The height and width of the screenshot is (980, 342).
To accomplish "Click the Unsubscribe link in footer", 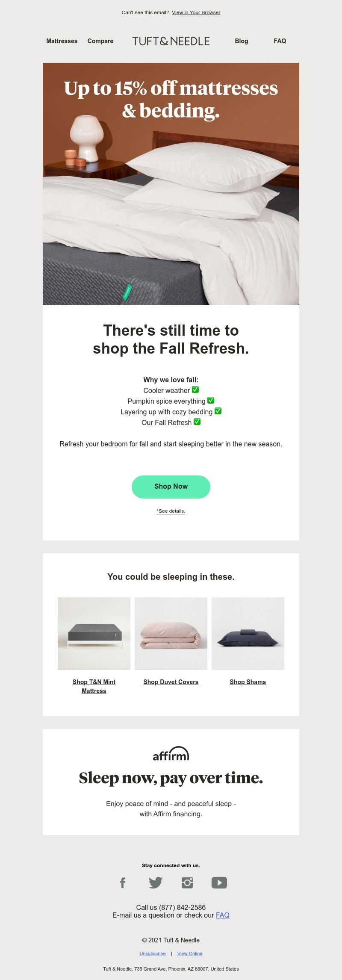I will (153, 953).
